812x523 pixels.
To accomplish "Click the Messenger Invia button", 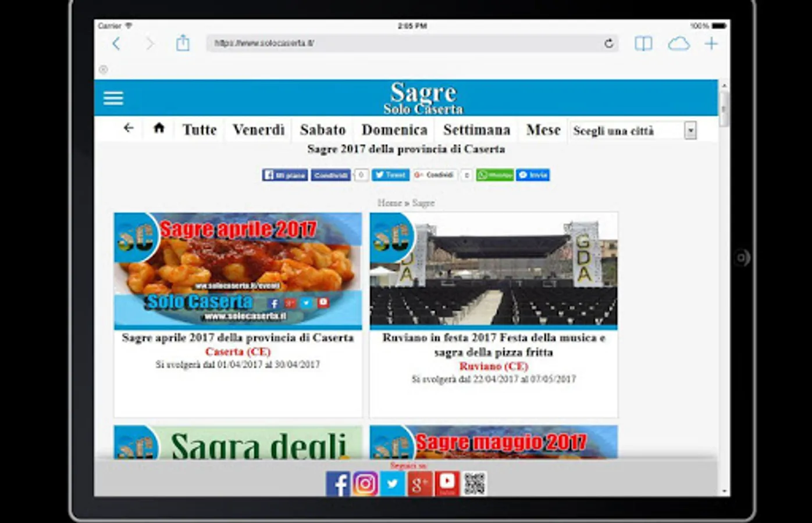I will tap(533, 175).
